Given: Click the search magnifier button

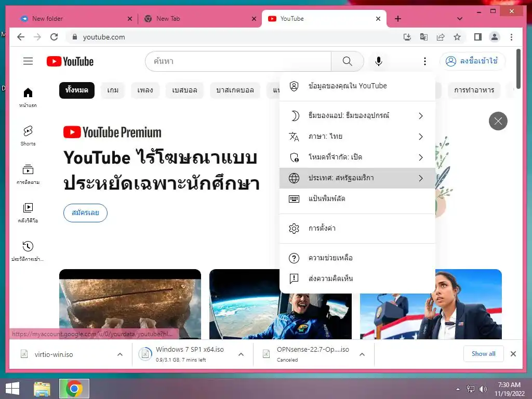Looking at the screenshot, I should click(347, 61).
